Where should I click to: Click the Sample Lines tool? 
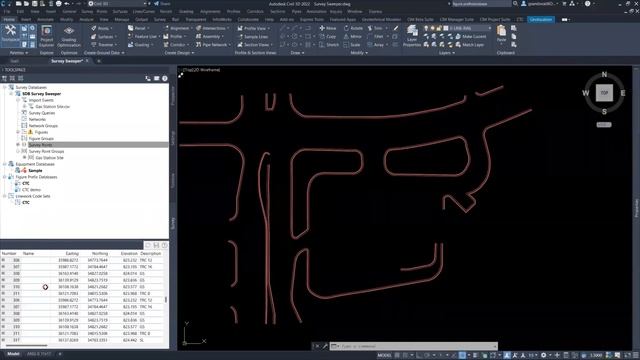coord(252,36)
